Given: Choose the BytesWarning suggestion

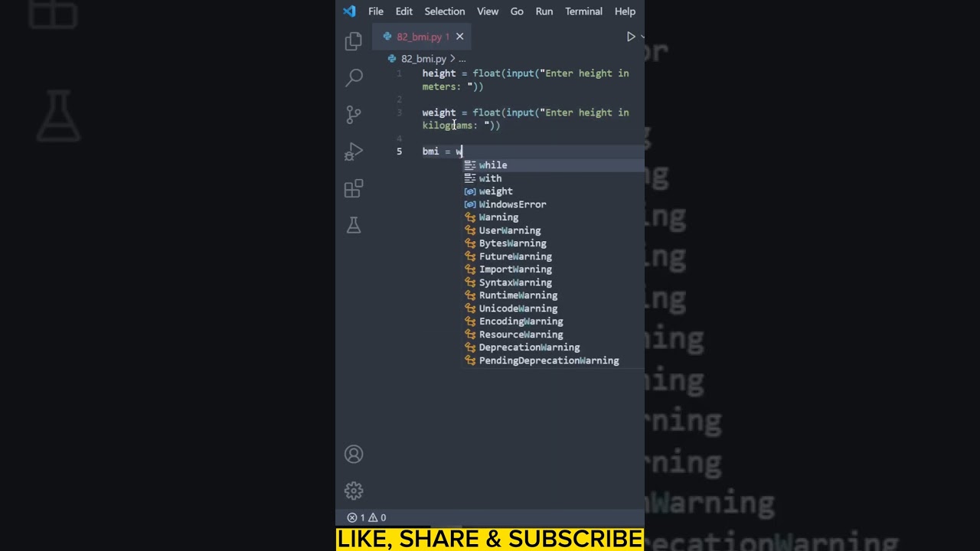Looking at the screenshot, I should (x=553, y=243).
